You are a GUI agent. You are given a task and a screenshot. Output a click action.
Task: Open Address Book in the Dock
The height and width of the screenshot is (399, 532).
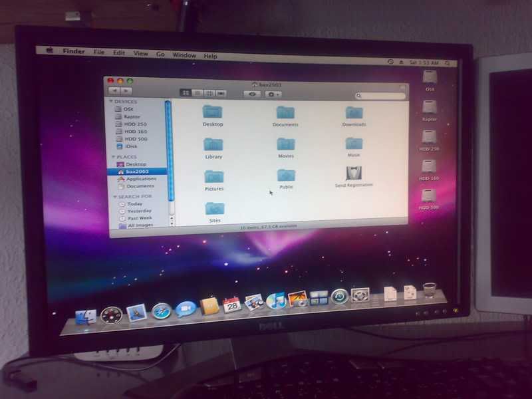pos(209,307)
